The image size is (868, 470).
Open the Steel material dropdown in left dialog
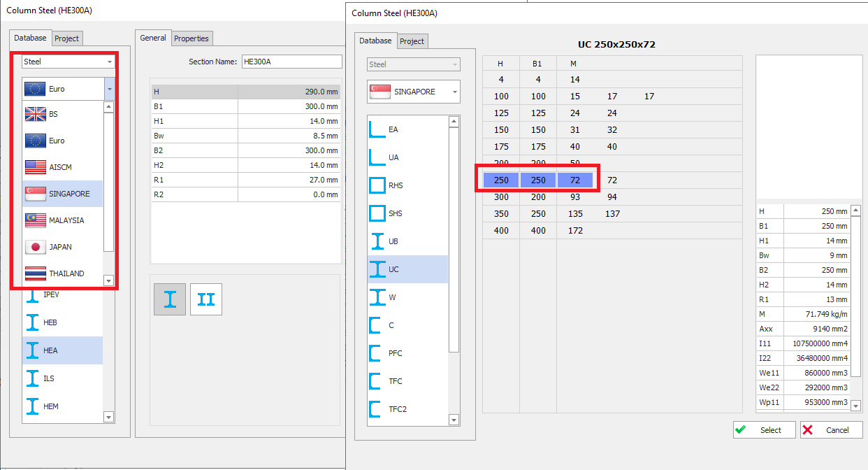(x=68, y=62)
